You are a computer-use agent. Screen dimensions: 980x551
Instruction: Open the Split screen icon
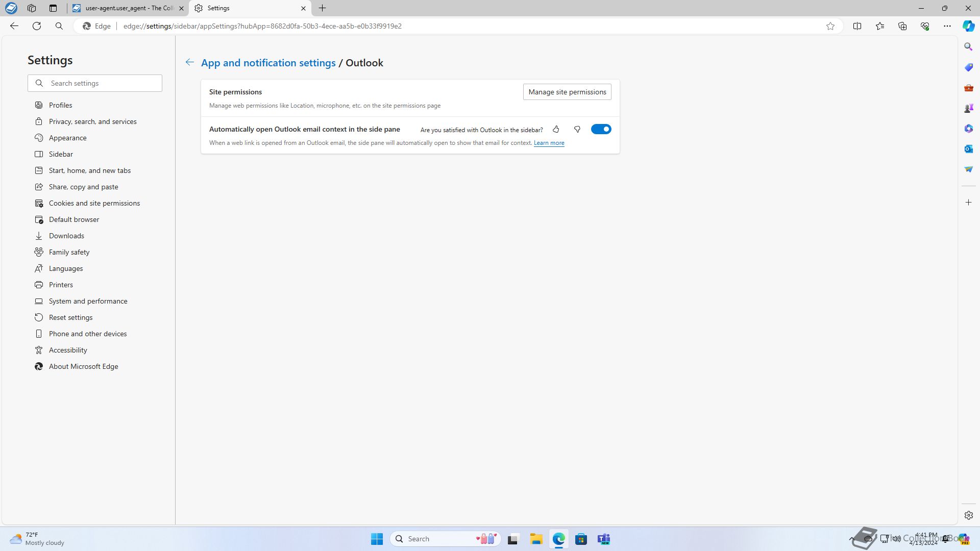(857, 26)
